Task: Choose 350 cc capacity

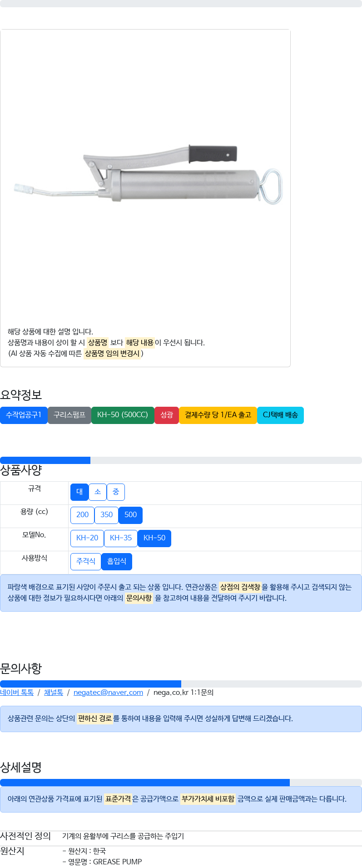Action: coord(106,515)
